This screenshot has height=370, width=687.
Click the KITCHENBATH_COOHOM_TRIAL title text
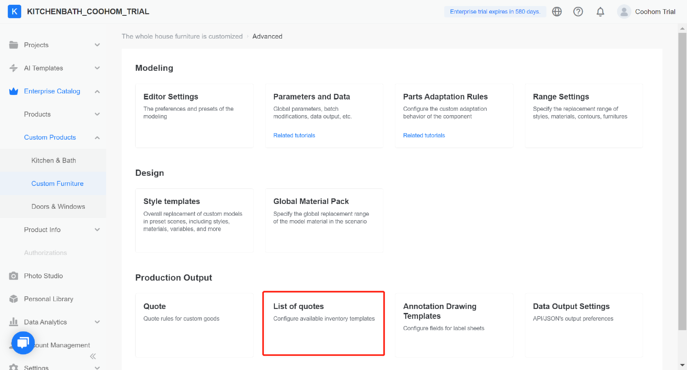coord(88,11)
